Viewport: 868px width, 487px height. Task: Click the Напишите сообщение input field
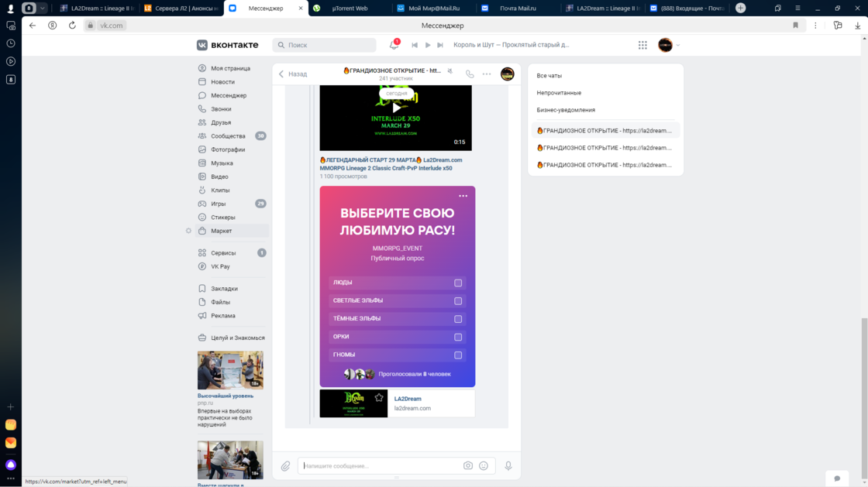click(x=380, y=466)
